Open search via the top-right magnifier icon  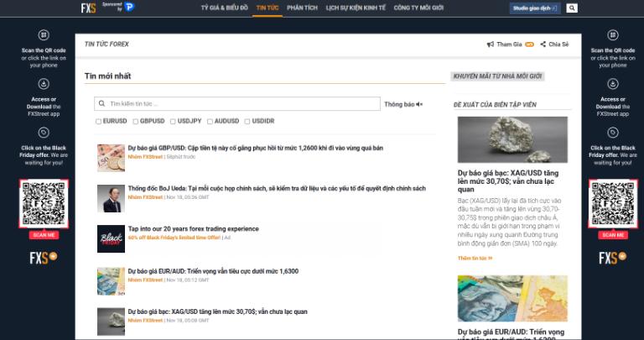click(572, 8)
